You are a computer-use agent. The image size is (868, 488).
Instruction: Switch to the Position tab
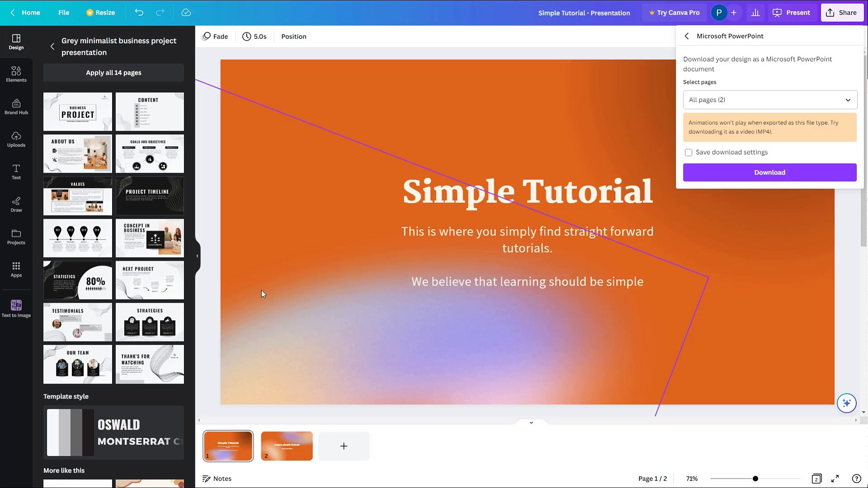(293, 36)
